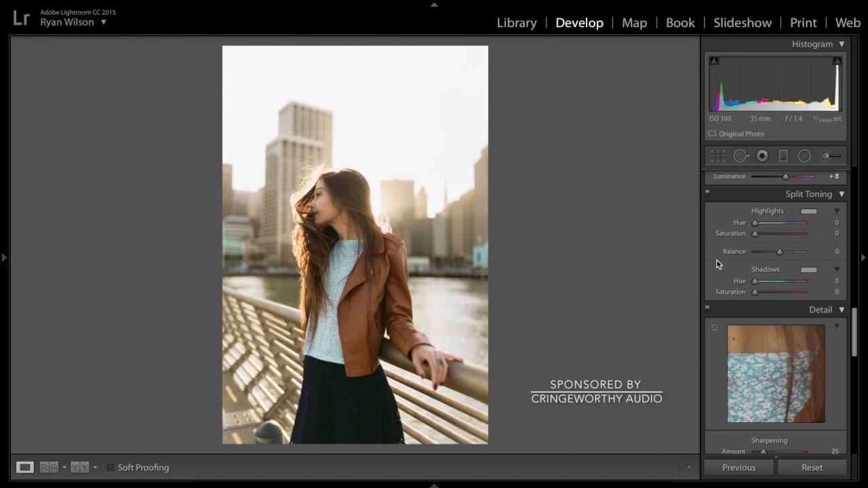Click the Luminance slider handle
868x488 pixels.
pyautogui.click(x=786, y=177)
